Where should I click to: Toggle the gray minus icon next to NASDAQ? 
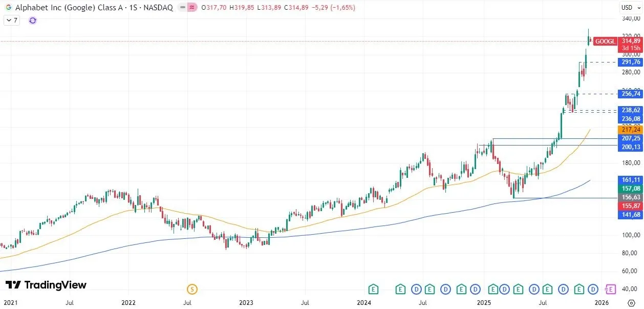pos(182,8)
